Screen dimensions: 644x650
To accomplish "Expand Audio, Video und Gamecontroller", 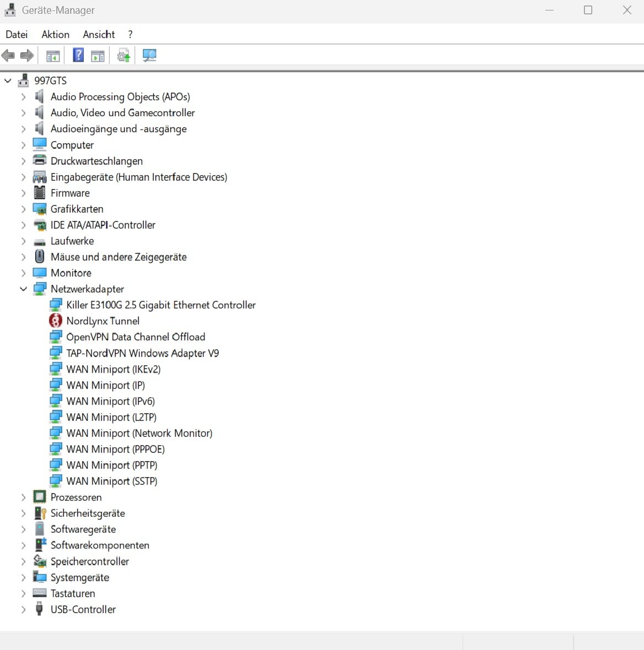I will point(24,113).
